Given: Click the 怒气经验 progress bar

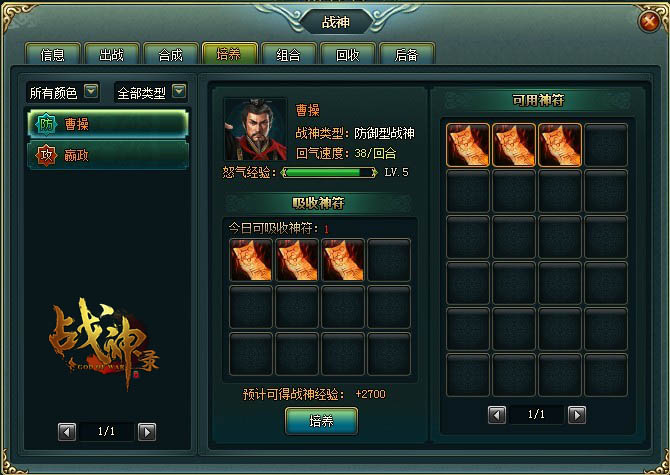Looking at the screenshot, I should pos(329,173).
